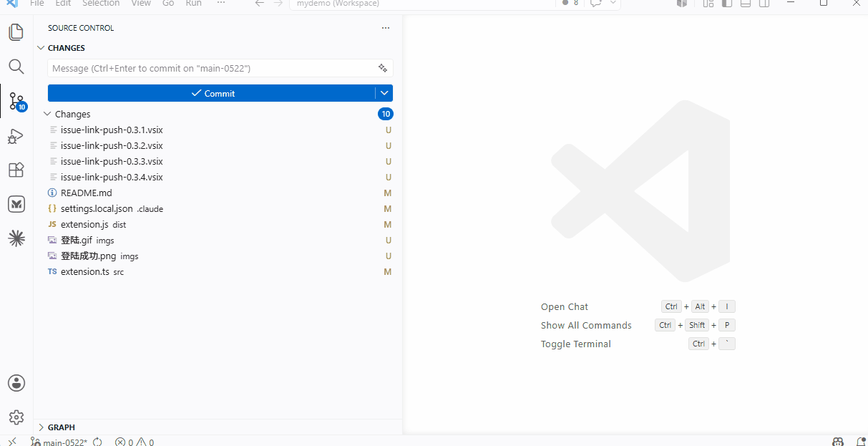The width and height of the screenshot is (868, 446).
Task: Open Source Control more actions ellipsis
Action: point(386,28)
